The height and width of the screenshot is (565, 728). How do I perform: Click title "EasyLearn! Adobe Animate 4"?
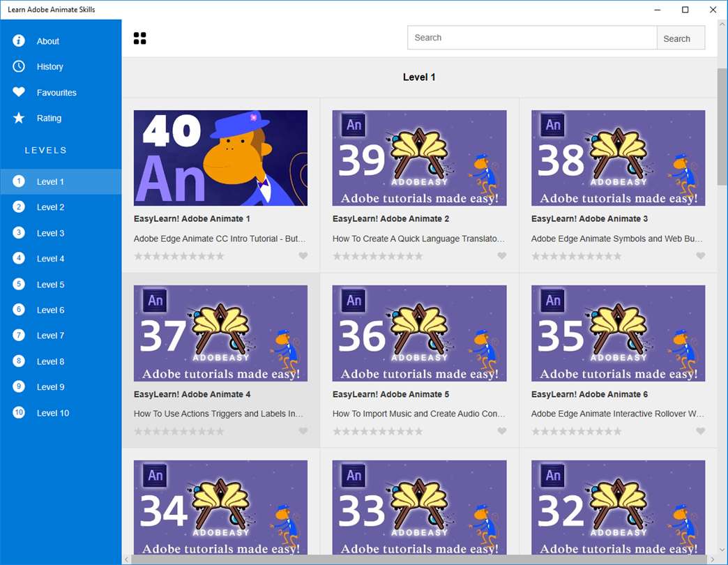[192, 394]
